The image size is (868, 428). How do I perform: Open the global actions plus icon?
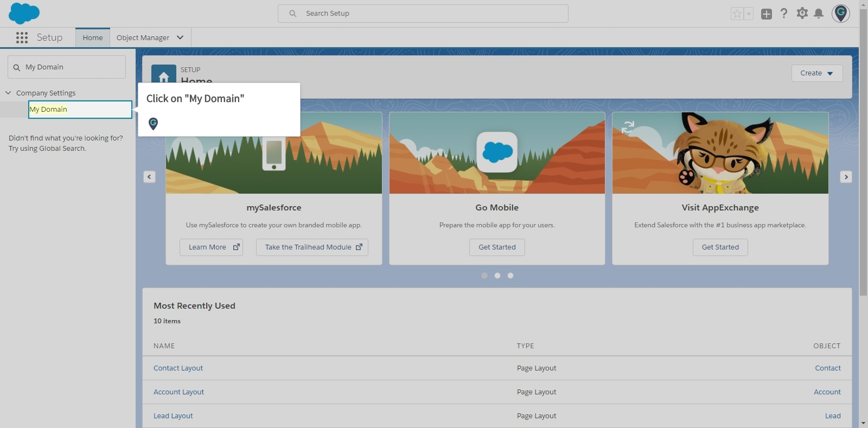point(766,14)
